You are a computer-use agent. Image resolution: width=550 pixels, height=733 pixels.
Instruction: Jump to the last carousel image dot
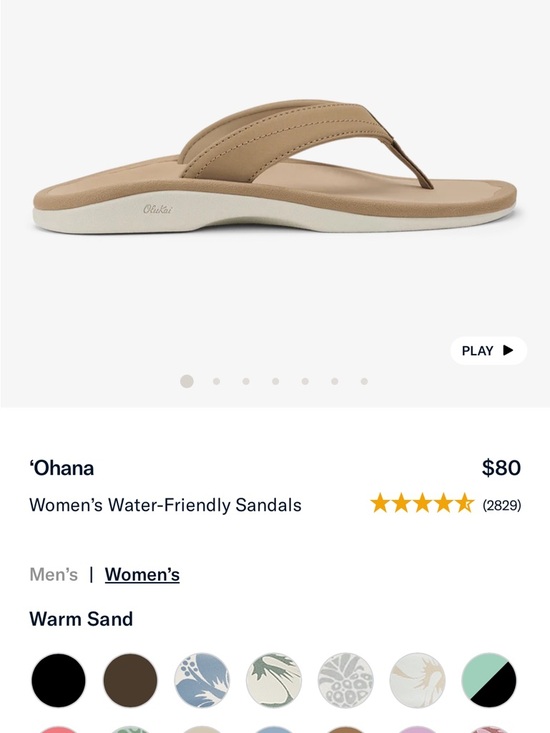click(364, 381)
